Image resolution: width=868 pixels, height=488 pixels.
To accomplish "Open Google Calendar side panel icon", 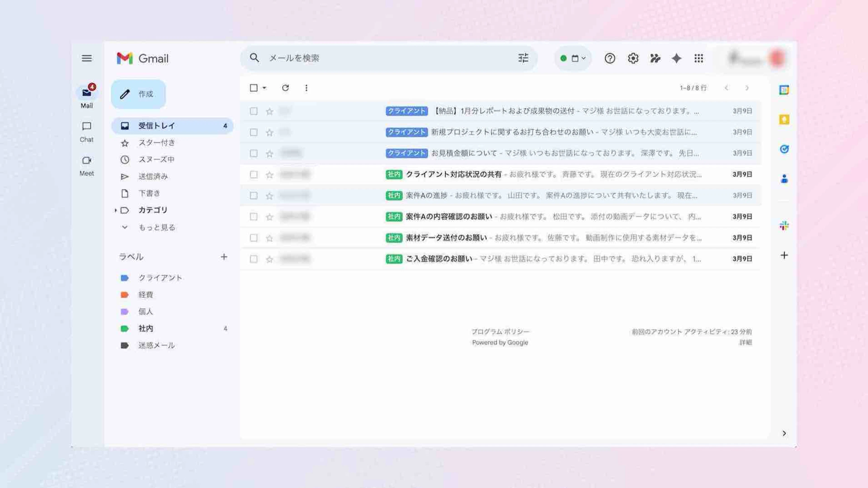I will point(784,90).
